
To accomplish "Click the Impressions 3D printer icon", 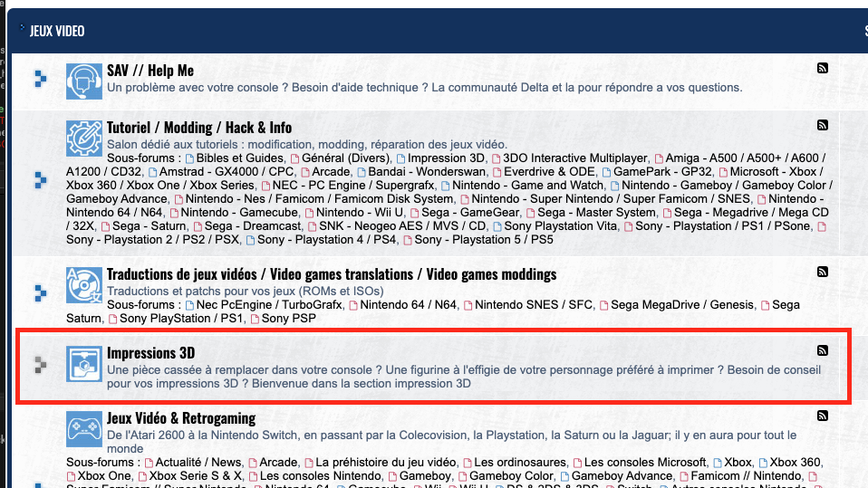I will pos(84,364).
